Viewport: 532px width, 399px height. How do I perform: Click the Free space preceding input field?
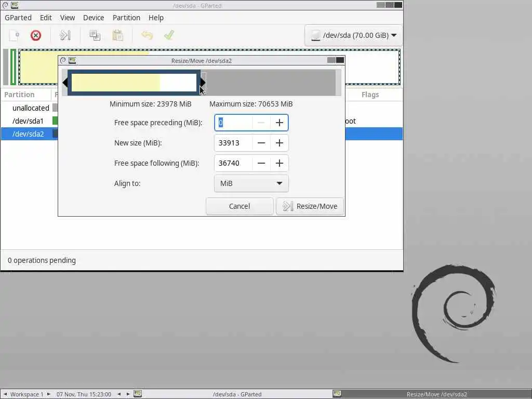233,123
